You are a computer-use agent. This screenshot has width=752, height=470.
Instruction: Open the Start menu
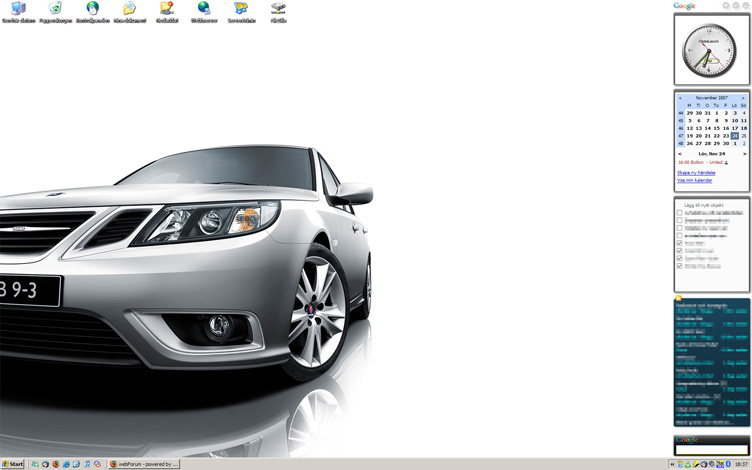(x=12, y=464)
